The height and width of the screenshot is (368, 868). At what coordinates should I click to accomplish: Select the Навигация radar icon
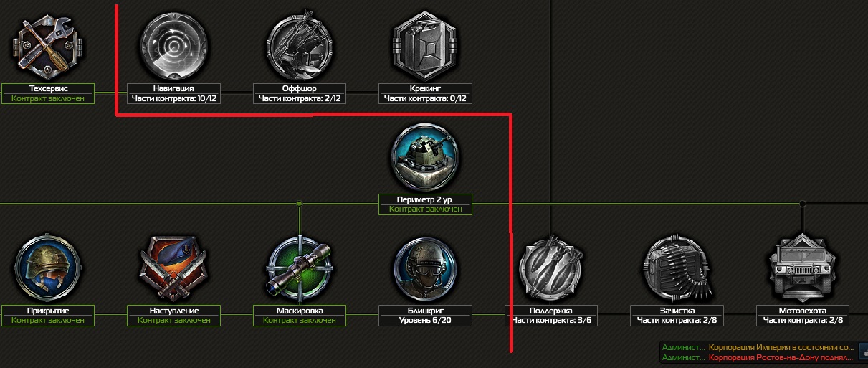coord(173,45)
